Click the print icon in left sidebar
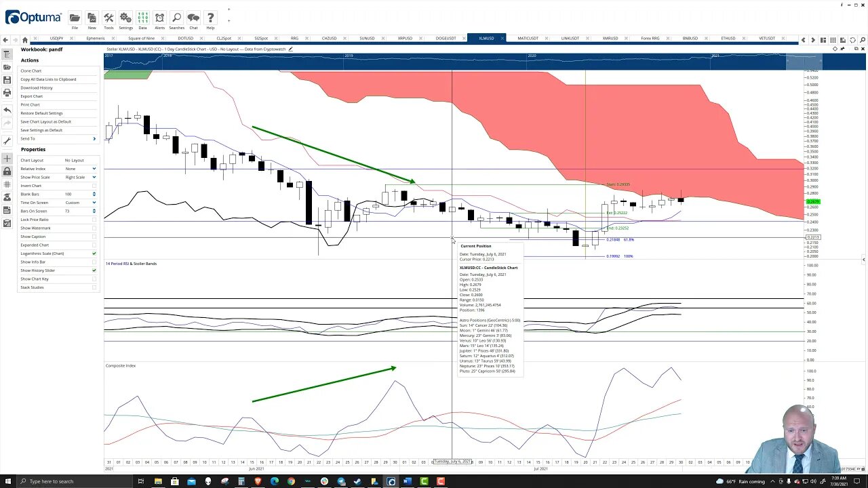The width and height of the screenshot is (868, 488). pos(7,93)
